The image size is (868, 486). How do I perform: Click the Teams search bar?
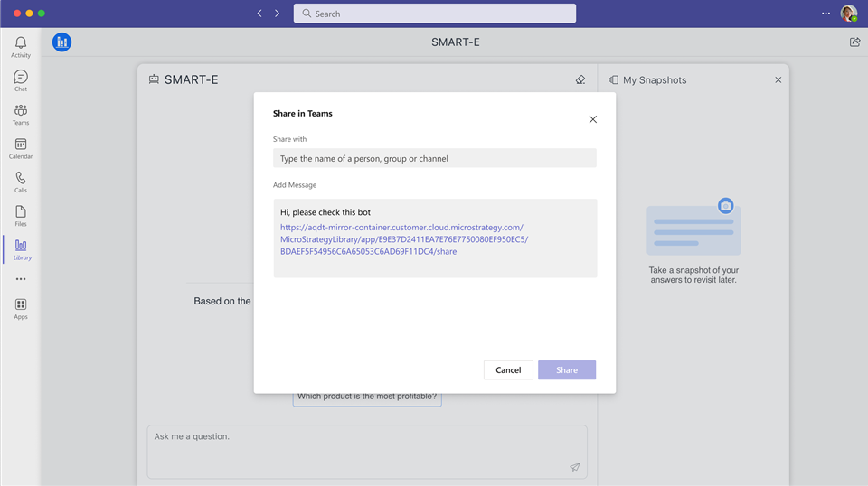tap(434, 14)
